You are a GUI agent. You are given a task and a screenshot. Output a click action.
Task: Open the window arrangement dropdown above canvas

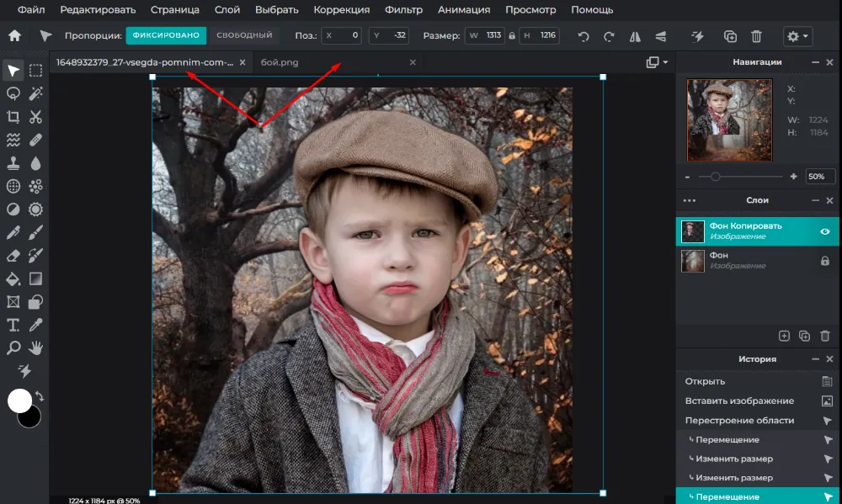657,62
